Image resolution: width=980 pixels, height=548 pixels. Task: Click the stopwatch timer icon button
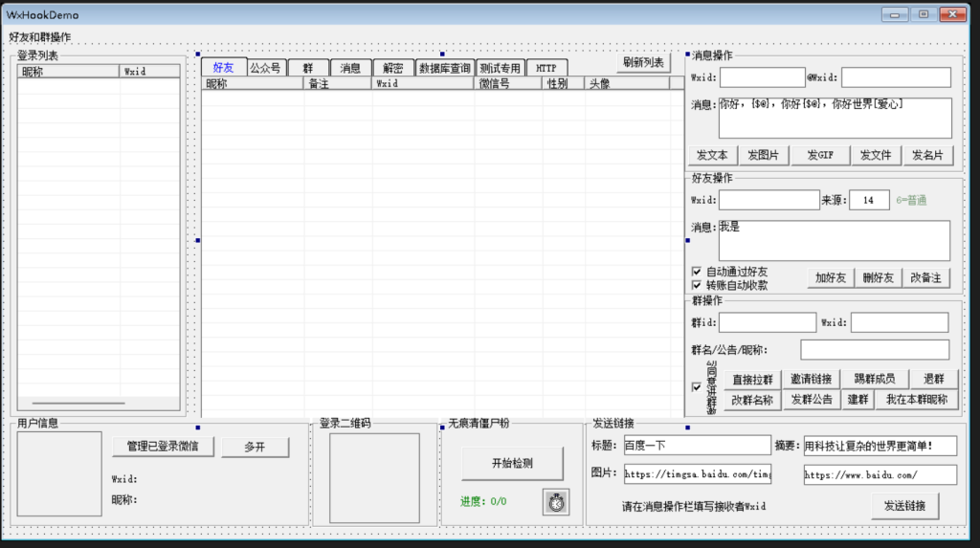click(556, 502)
